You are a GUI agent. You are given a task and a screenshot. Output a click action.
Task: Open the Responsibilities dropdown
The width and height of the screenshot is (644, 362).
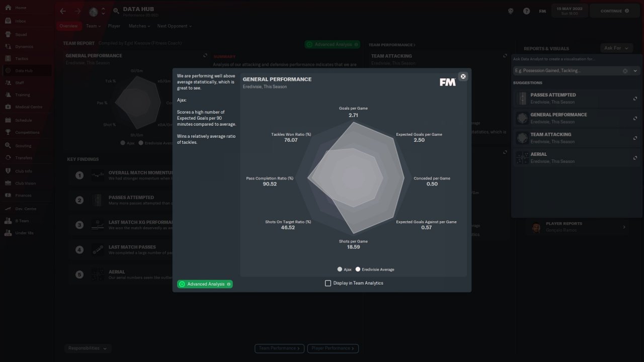(88, 348)
